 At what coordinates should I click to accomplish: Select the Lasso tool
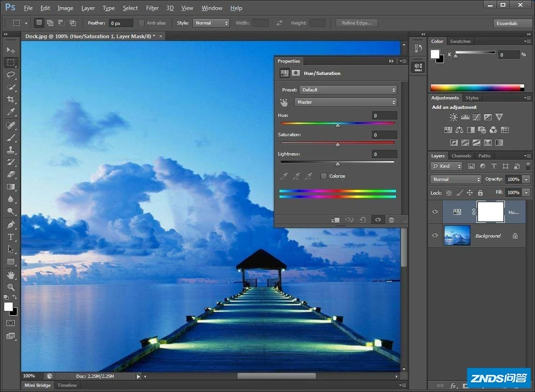[11, 75]
